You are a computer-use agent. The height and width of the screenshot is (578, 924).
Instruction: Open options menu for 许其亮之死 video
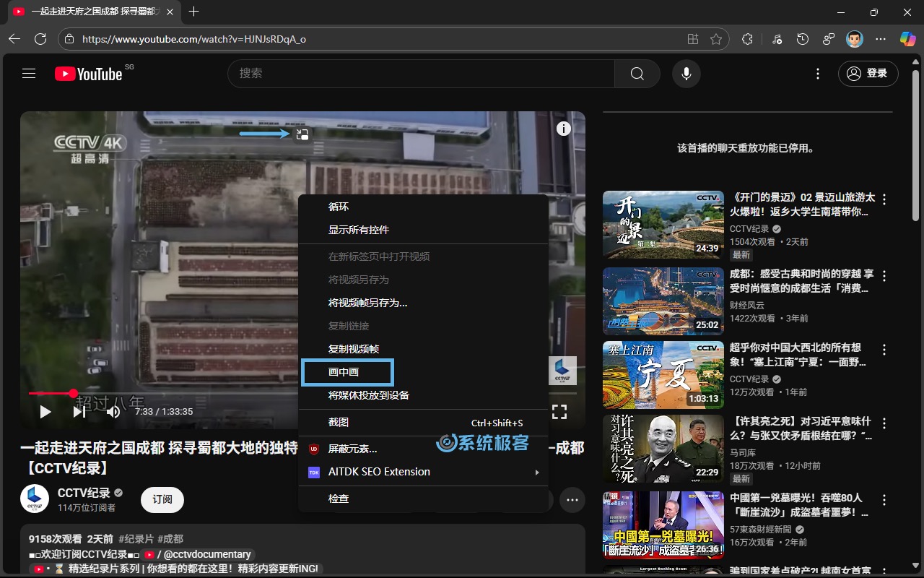pos(884,423)
